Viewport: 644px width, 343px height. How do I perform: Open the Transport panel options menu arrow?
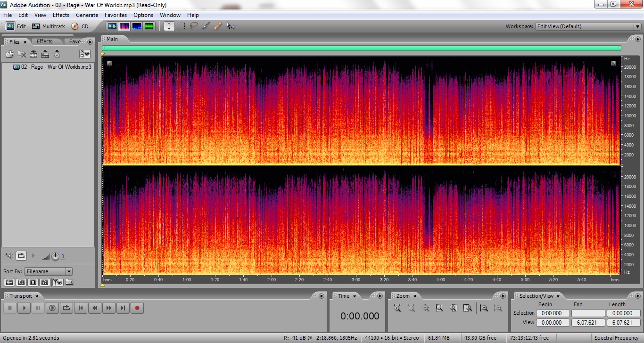click(x=322, y=296)
